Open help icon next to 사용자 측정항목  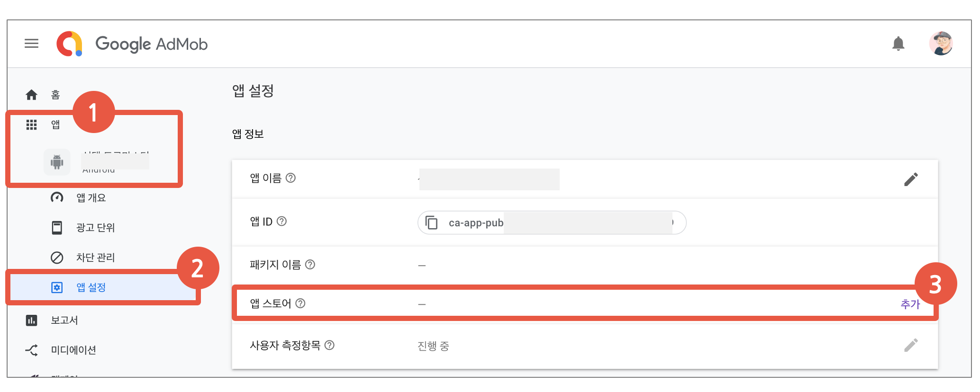[x=330, y=345]
